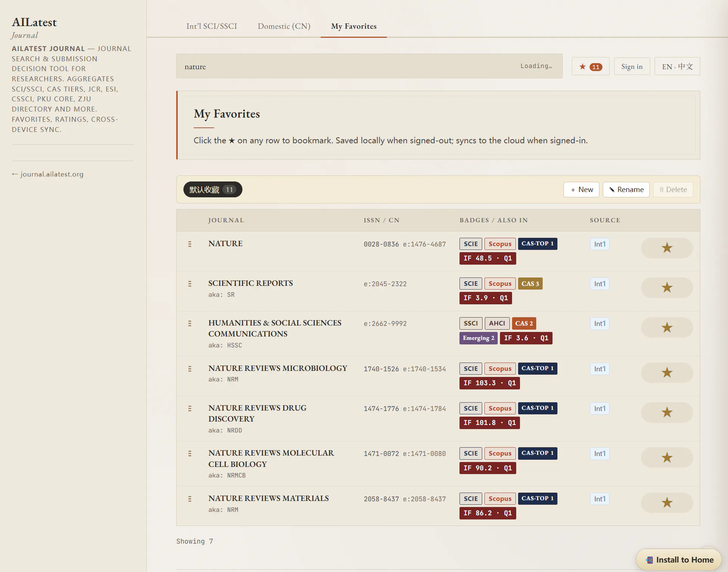This screenshot has height=572, width=728.
Task: Click the CAS 2 badge
Action: tap(524, 323)
